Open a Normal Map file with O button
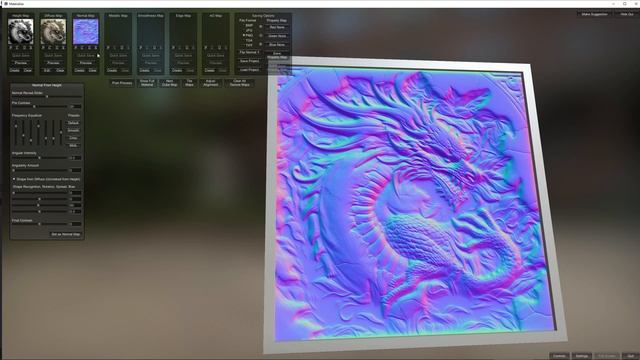Screen dimensions: 640x360 (89, 48)
